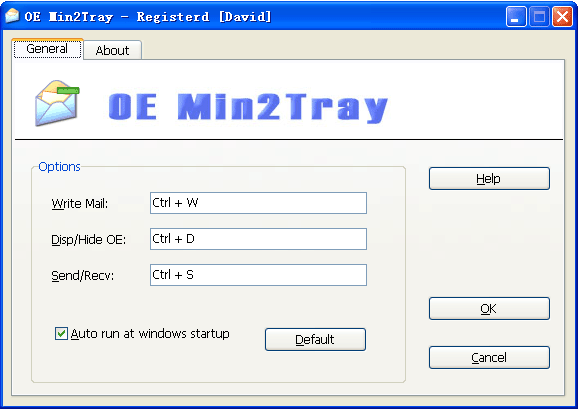The image size is (579, 410).
Task: Click the 'Auto run at windows startup' label
Action: tap(150, 334)
